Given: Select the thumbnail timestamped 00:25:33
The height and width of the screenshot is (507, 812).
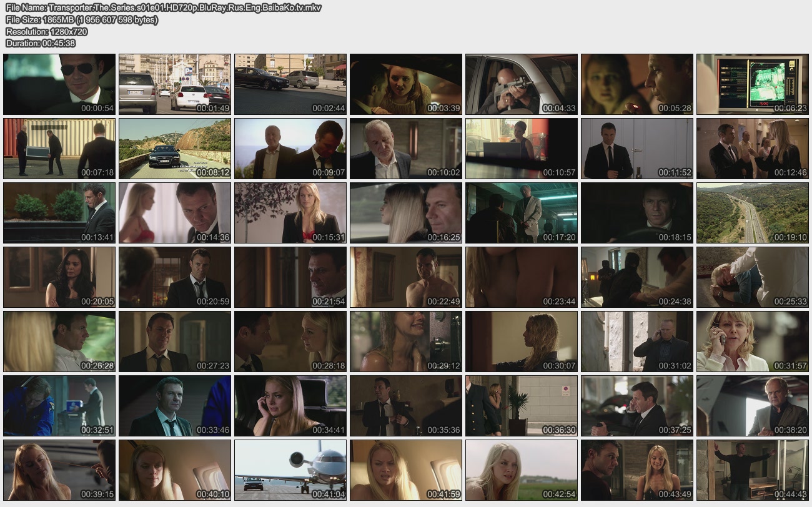Looking at the screenshot, I should click(x=753, y=277).
